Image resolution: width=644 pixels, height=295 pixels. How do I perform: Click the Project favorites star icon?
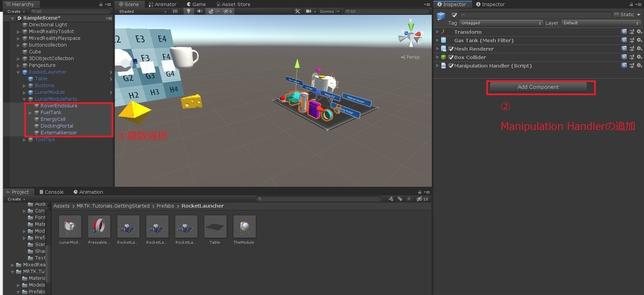(x=409, y=199)
